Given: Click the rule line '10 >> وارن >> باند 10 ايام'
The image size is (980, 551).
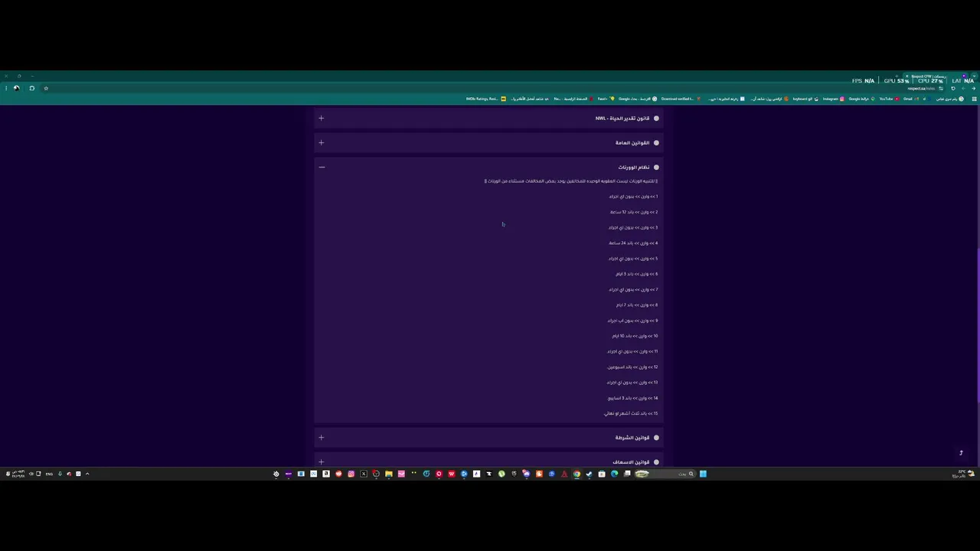Looking at the screenshot, I should click(x=635, y=336).
